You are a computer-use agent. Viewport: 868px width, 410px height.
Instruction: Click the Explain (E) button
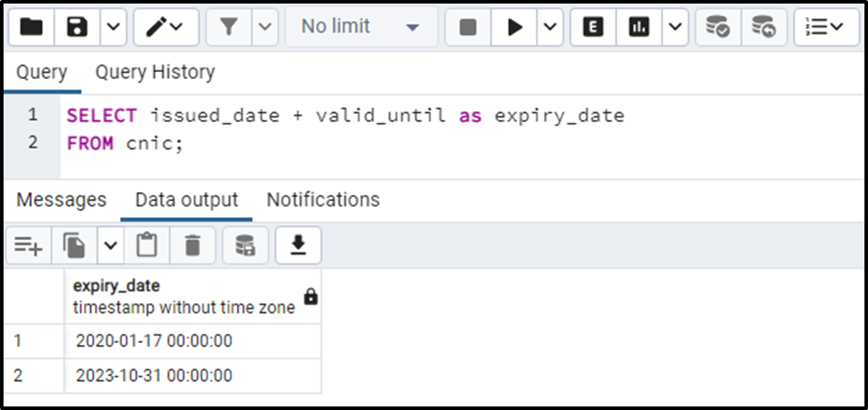593,27
